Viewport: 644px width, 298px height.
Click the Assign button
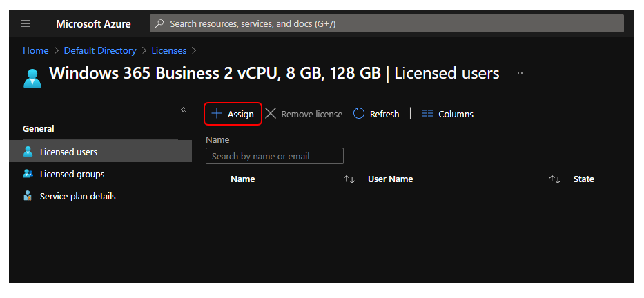233,114
